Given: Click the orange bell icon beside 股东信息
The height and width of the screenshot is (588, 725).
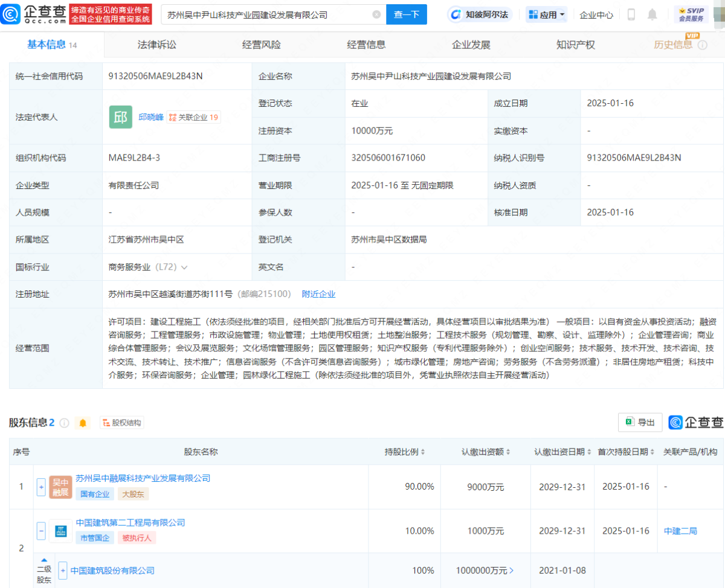Looking at the screenshot, I should [x=83, y=423].
